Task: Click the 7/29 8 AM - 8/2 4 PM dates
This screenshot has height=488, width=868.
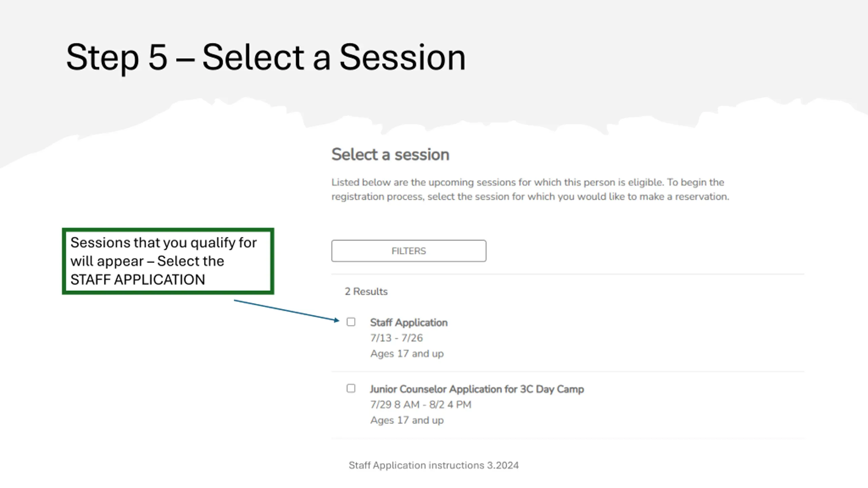Action: pos(420,404)
